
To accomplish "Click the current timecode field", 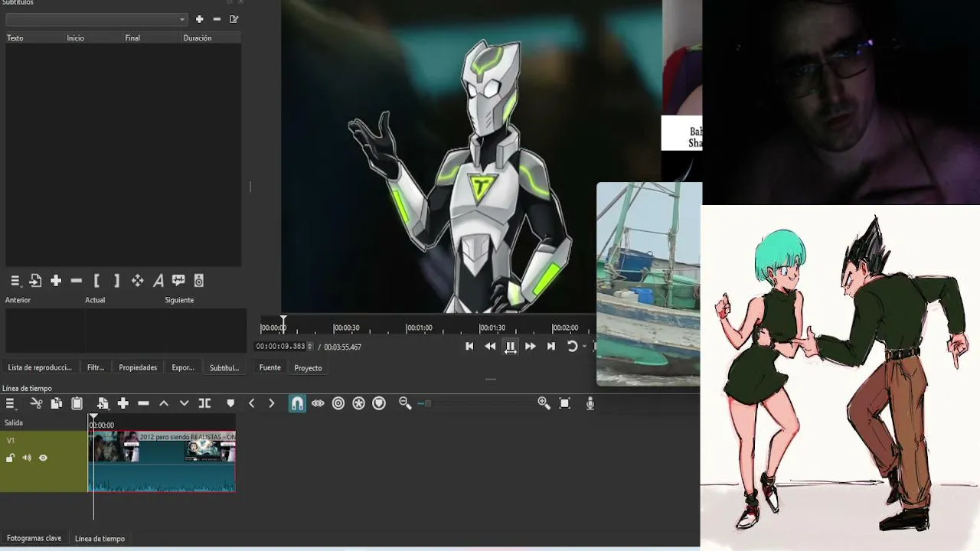I will point(280,347).
